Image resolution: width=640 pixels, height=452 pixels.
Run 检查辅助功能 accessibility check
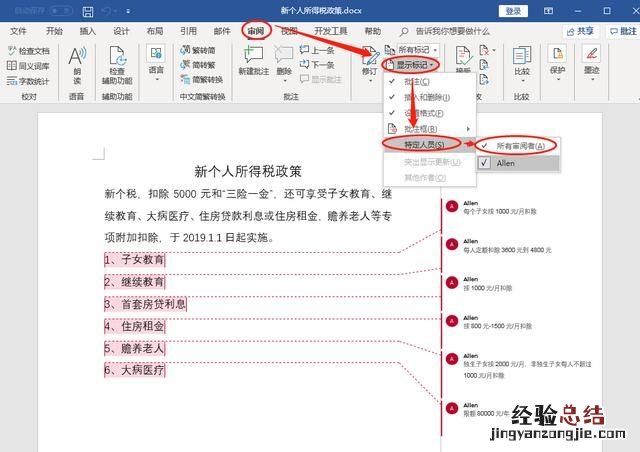(117, 65)
